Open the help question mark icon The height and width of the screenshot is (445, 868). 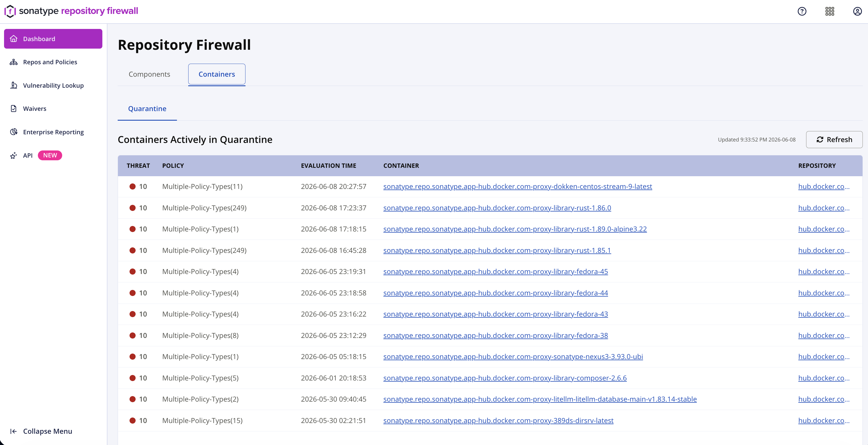point(802,12)
